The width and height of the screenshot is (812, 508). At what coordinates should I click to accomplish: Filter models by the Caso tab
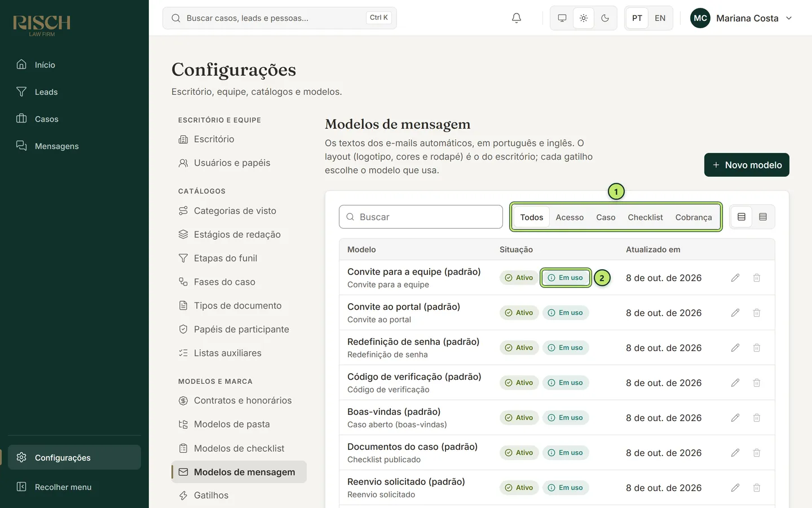point(606,217)
